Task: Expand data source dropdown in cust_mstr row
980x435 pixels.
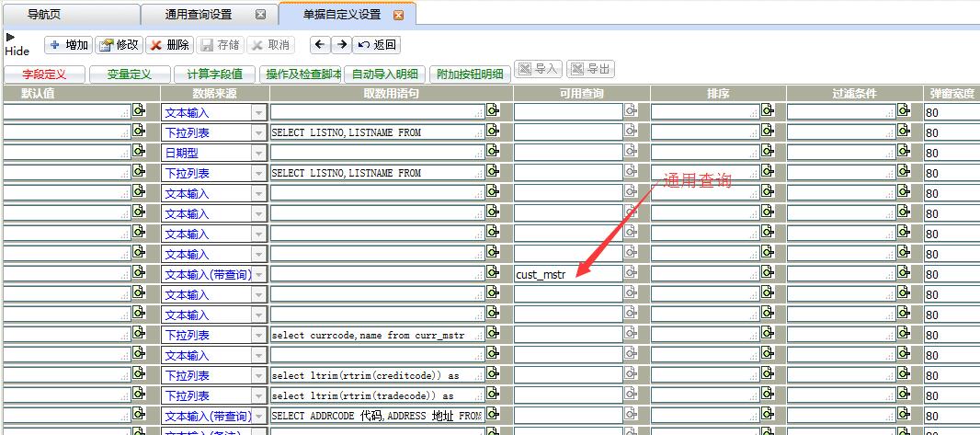Action: (x=258, y=274)
